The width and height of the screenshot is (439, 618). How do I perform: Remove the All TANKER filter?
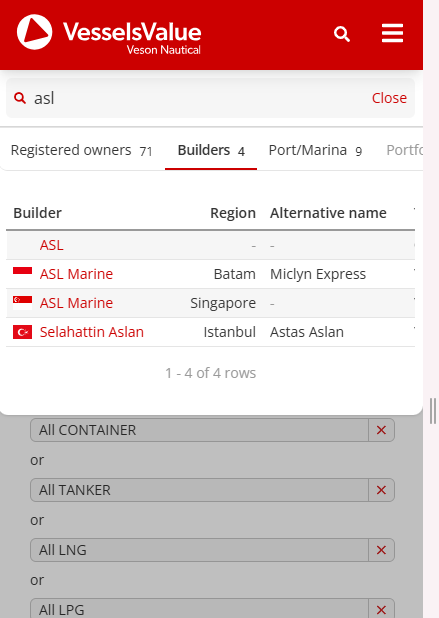(x=381, y=490)
